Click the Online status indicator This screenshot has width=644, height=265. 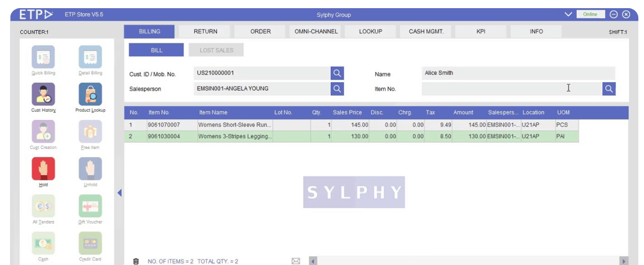tap(591, 14)
